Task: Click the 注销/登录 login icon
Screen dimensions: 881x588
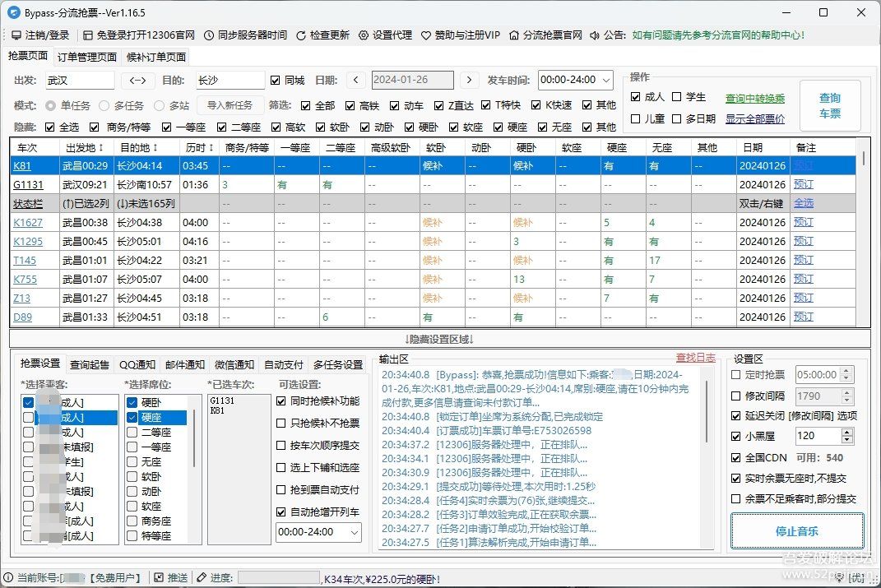Action: point(16,35)
